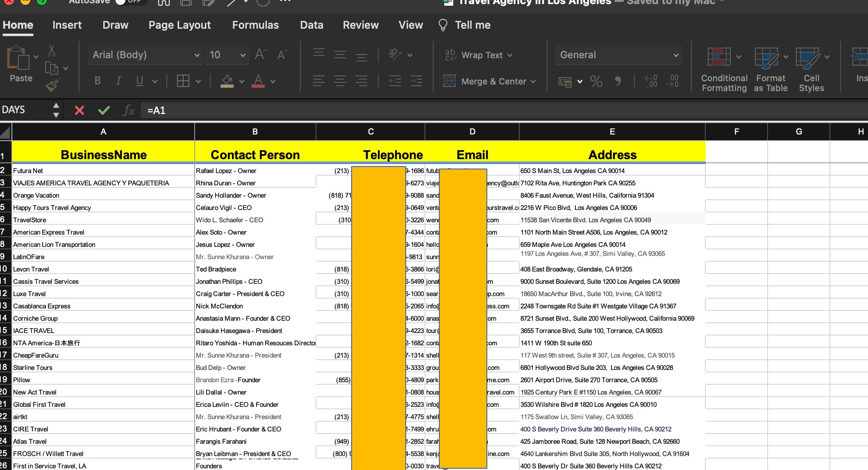Toggle Italic formatting
This screenshot has width=868, height=470.
coord(118,81)
